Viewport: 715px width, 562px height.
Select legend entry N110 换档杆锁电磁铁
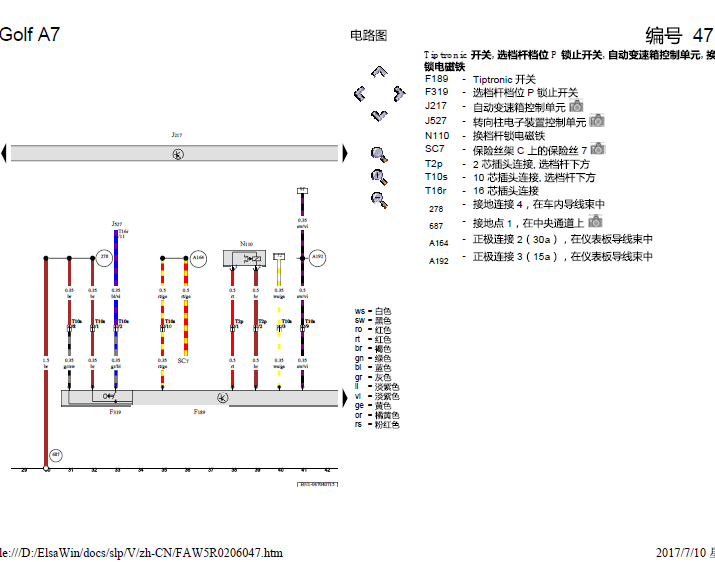click(485, 136)
